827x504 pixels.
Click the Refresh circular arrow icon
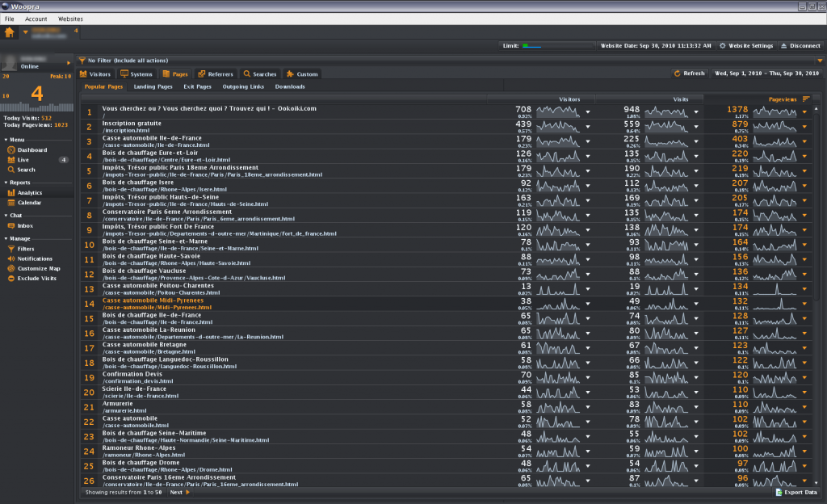pyautogui.click(x=678, y=73)
